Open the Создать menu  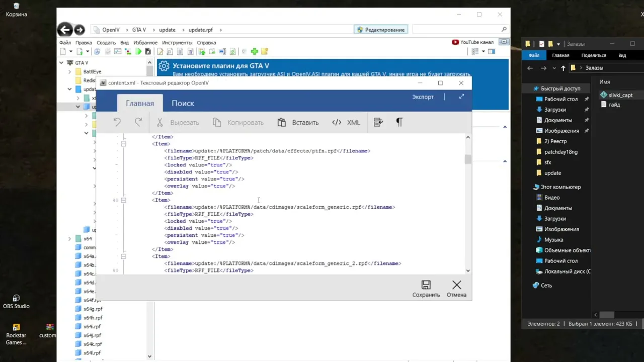(106, 43)
